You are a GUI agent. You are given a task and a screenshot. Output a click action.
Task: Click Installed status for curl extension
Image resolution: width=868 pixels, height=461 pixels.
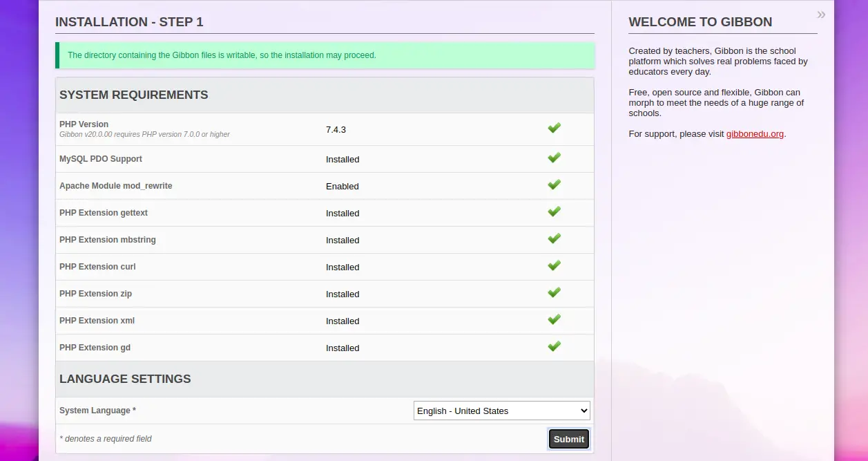click(x=343, y=267)
